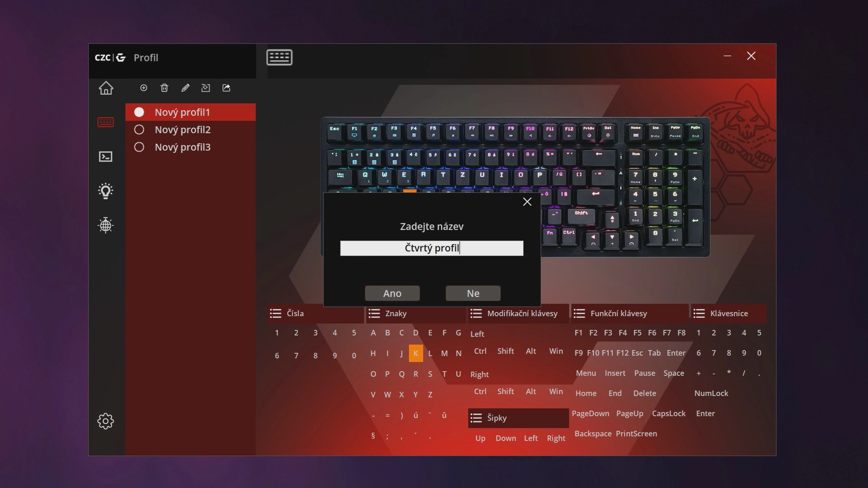Click the numpad plus key on keyboard image
This screenshot has width=868, height=488.
point(694,187)
